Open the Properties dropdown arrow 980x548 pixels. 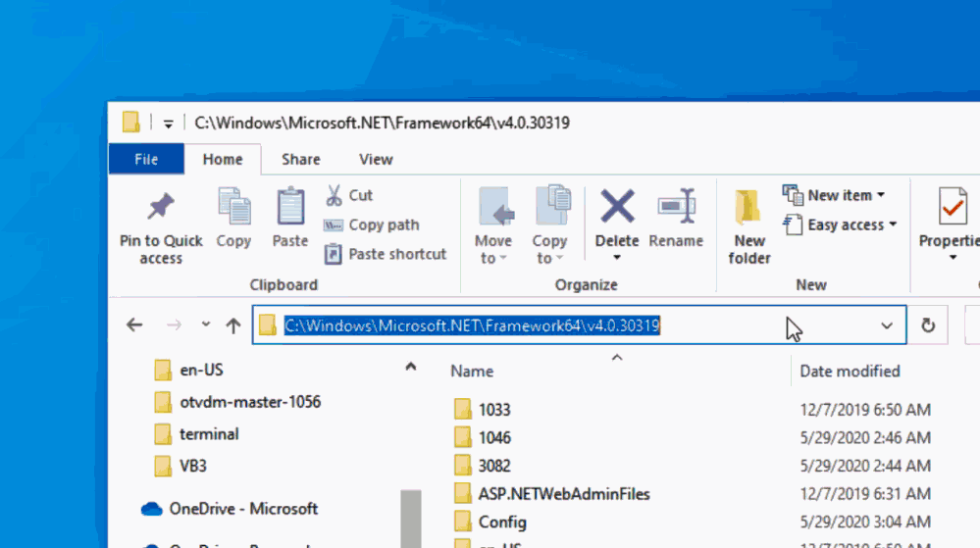pos(953,258)
